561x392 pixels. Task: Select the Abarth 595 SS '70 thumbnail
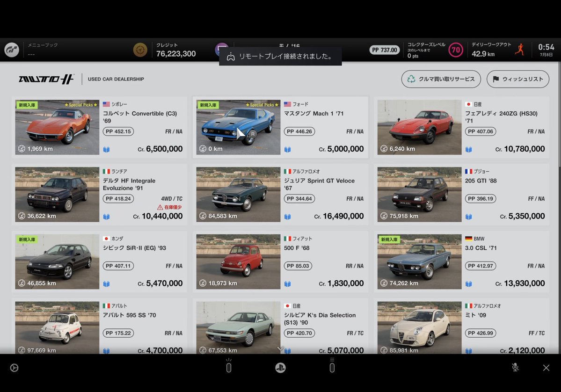57,327
